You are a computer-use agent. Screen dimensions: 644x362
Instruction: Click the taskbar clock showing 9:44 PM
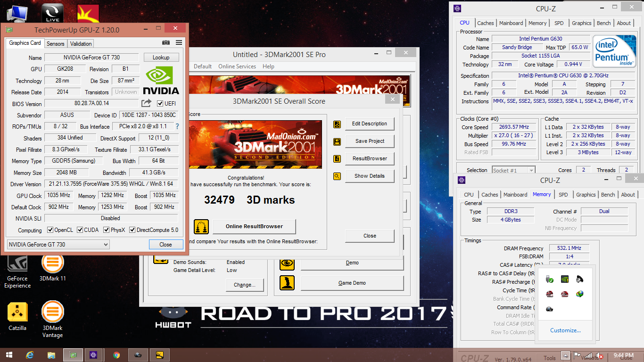(623, 355)
